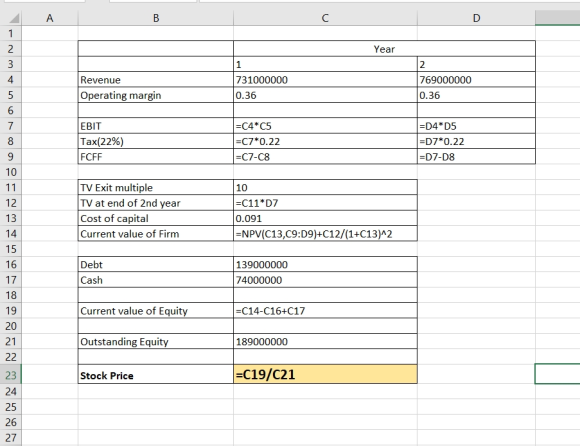Select the =D7-D8 FCFF cell

pyautogui.click(x=476, y=157)
